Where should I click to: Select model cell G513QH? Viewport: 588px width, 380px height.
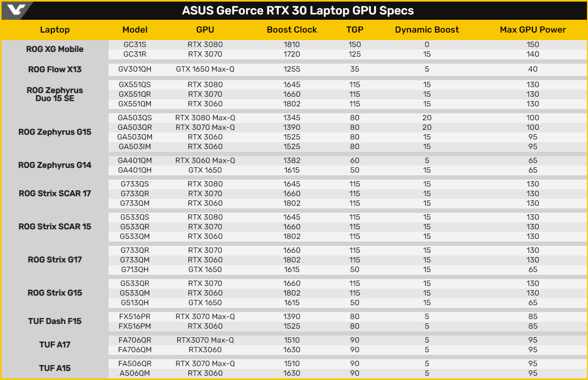point(135,303)
